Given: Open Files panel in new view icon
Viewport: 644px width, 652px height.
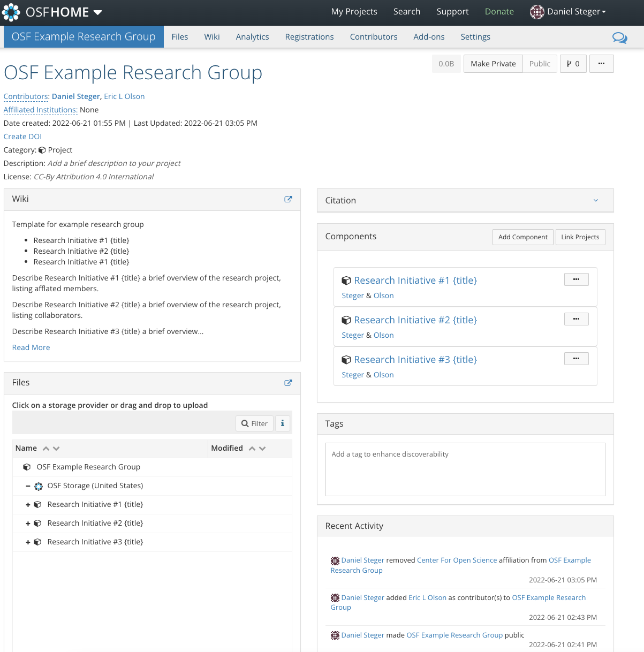Looking at the screenshot, I should (288, 383).
